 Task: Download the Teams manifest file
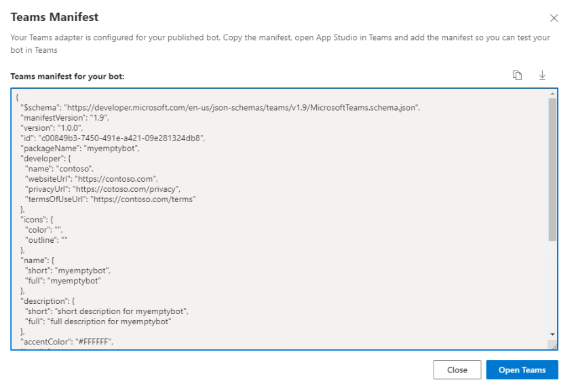click(542, 75)
